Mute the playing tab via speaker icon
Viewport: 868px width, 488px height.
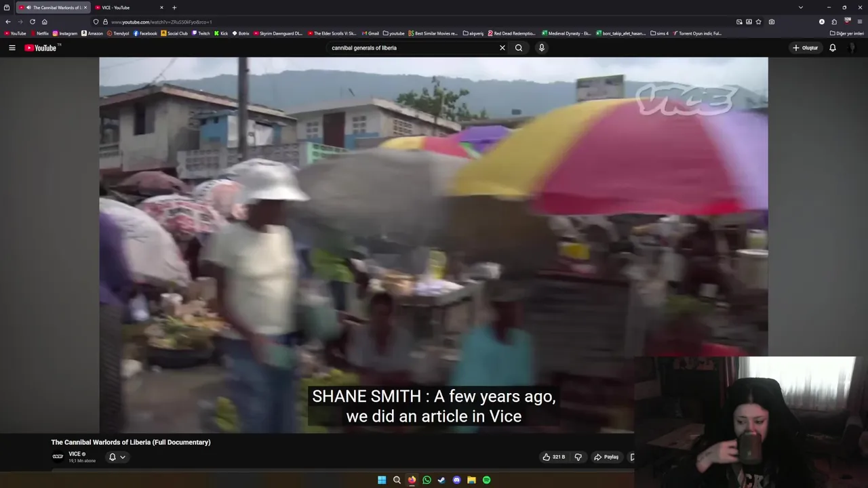coord(28,7)
